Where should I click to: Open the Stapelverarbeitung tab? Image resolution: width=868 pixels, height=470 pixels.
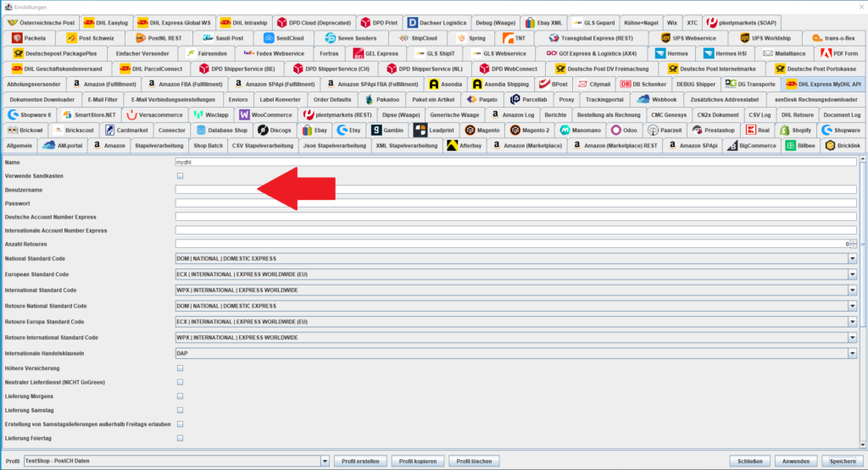click(x=159, y=146)
